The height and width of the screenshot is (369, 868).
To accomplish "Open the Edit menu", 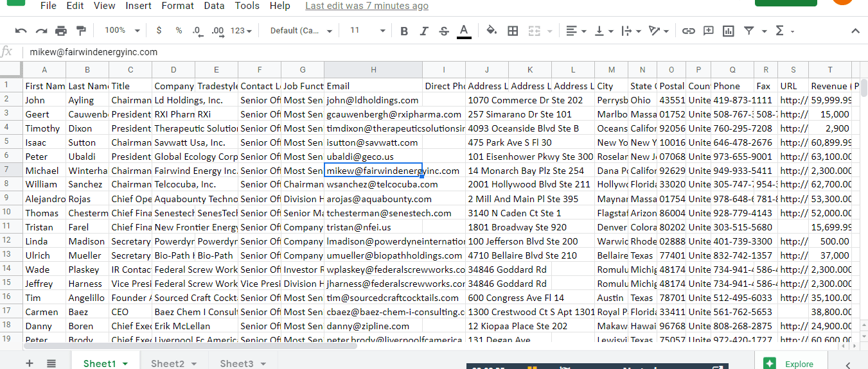I will 75,6.
